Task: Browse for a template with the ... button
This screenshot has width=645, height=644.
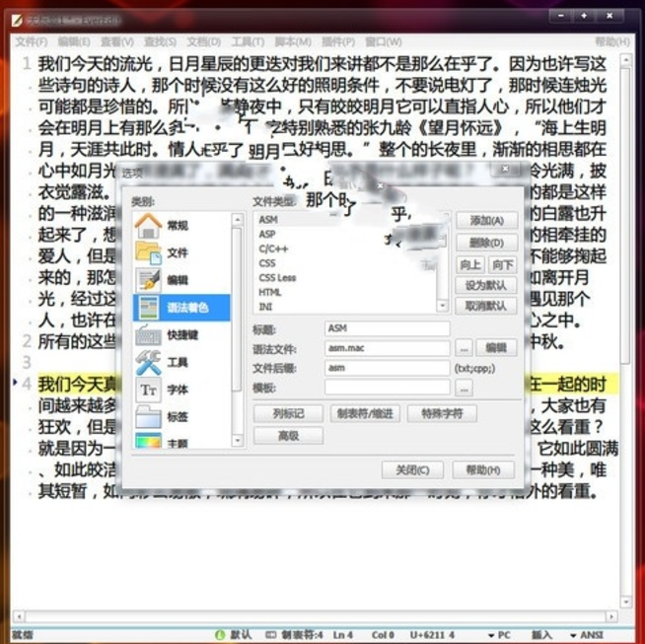Action: click(464, 388)
